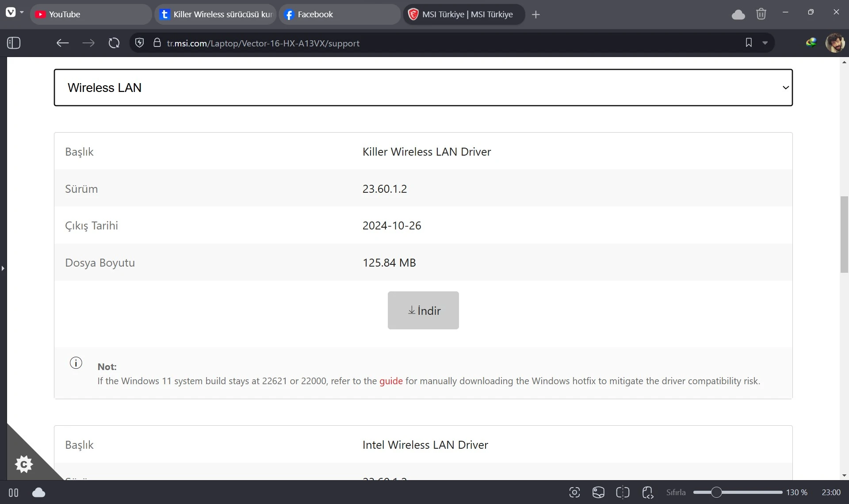This screenshot has height=504, width=849.
Task: Click the Sürüm label in Killer table
Action: coord(81,189)
